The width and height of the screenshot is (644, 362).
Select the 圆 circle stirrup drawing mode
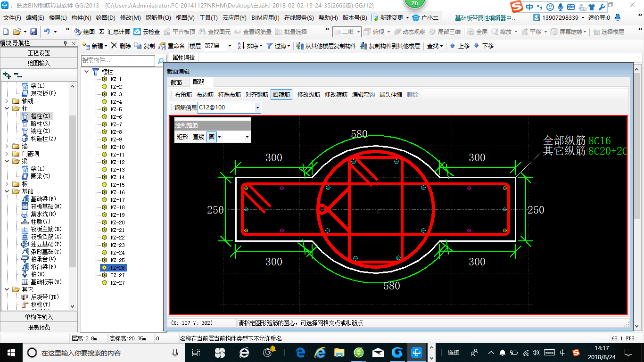pyautogui.click(x=212, y=137)
